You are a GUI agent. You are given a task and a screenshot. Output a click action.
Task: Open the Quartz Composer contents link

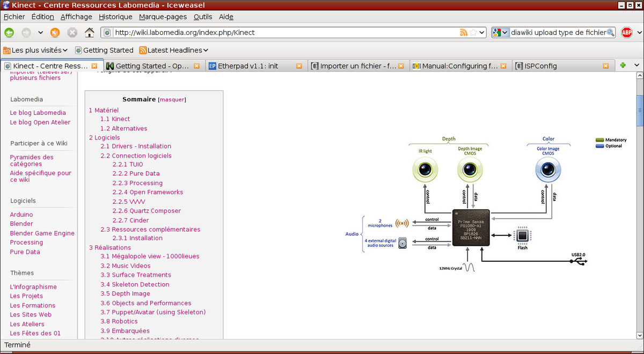coord(147,211)
